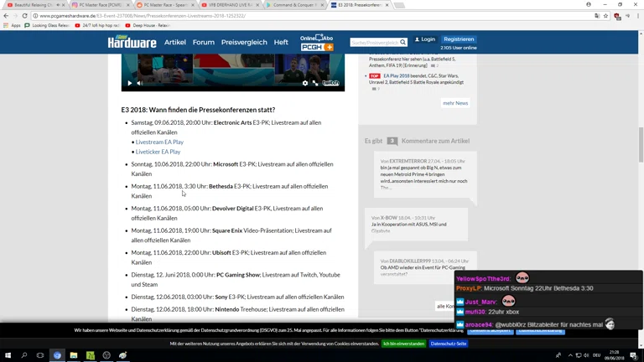Open Twitch player settings gear
This screenshot has width=644, height=362.
[305, 83]
